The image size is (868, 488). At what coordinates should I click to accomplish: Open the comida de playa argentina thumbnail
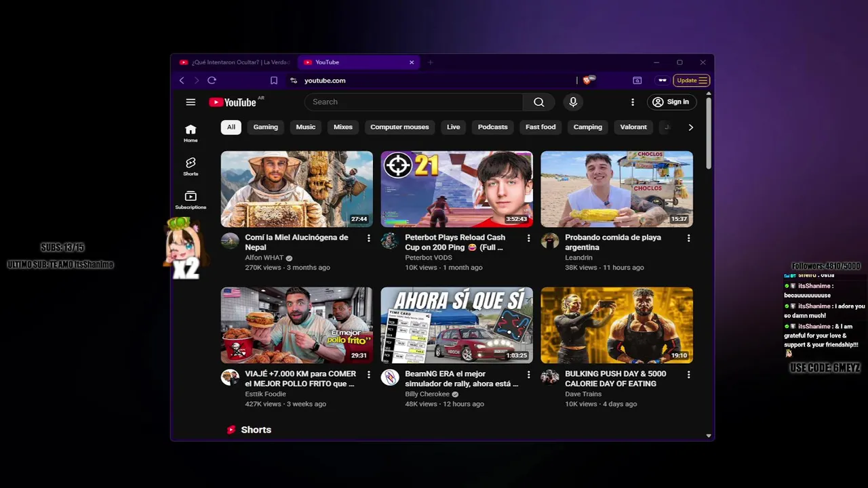click(617, 189)
